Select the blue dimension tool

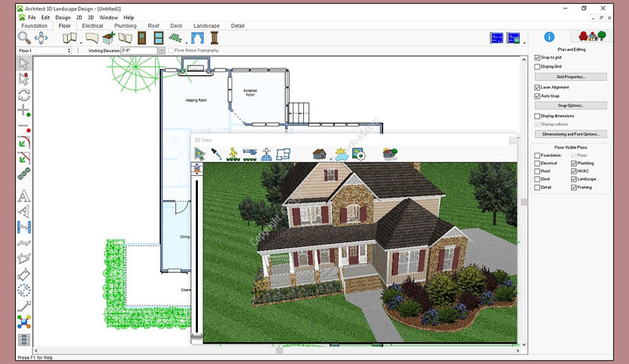23,227
